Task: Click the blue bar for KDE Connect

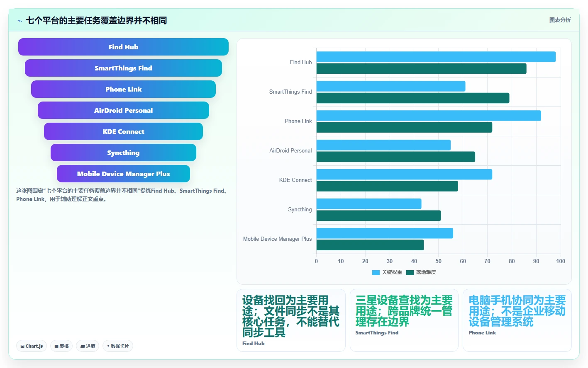Action: (404, 174)
